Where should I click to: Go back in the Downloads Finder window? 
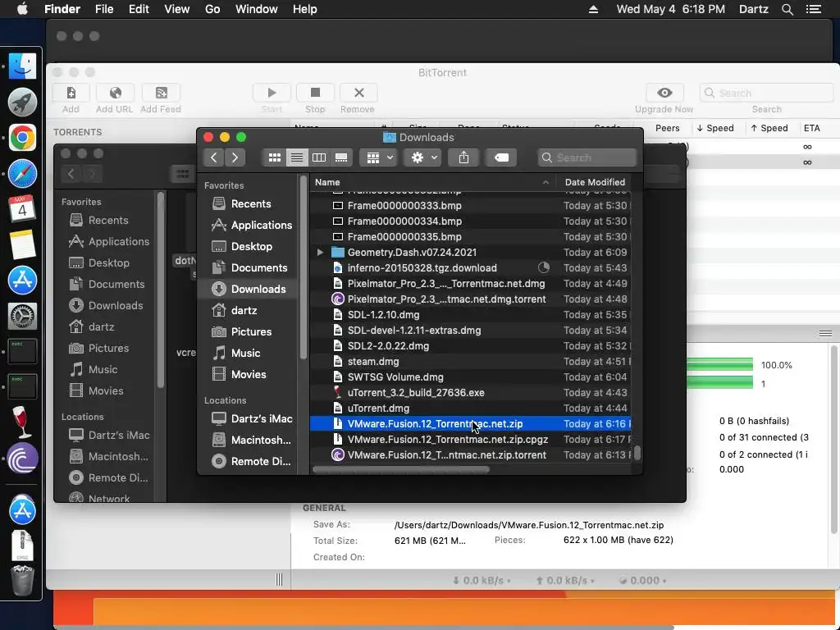click(x=214, y=157)
